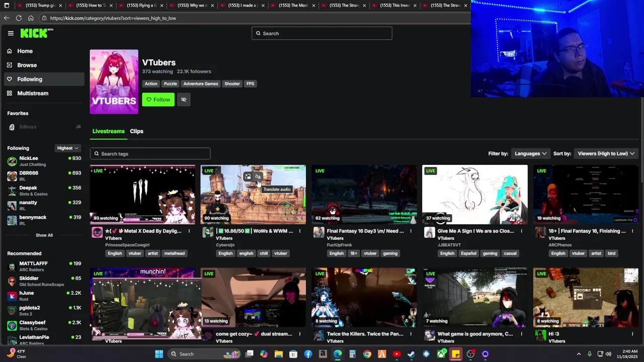Switch to the Clips tab

(x=136, y=131)
